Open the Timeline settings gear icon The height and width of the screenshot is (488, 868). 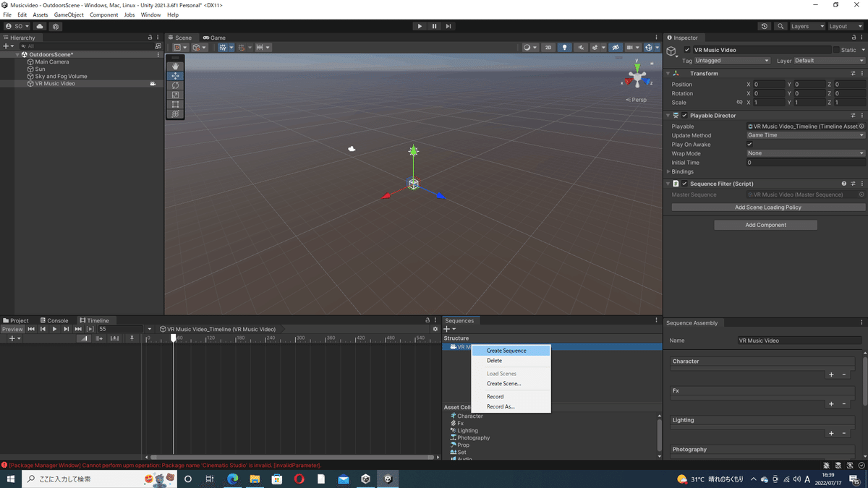point(435,328)
